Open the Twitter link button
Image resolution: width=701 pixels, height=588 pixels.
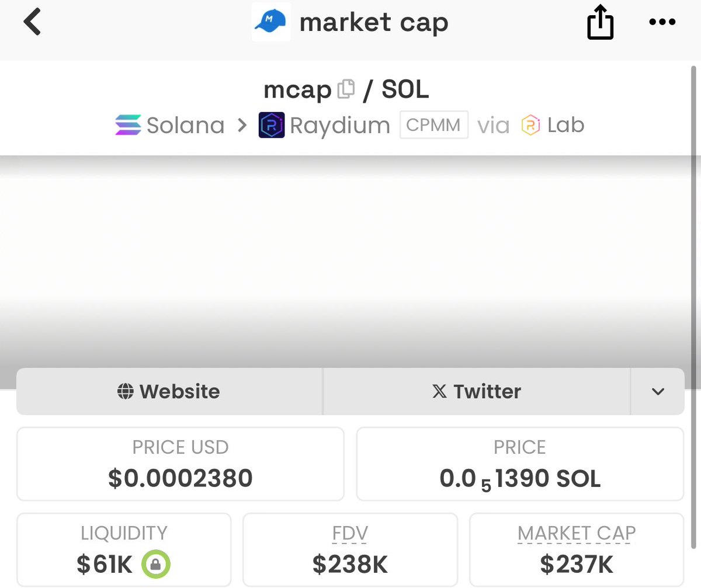pos(477,391)
